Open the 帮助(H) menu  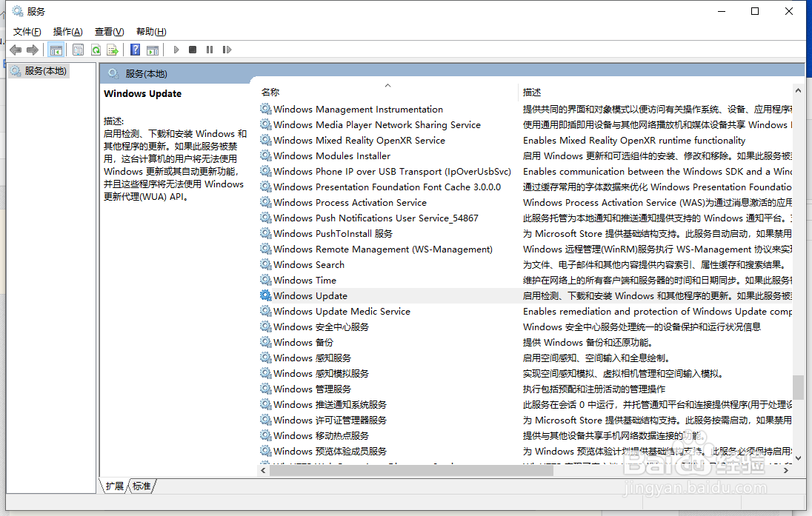151,32
